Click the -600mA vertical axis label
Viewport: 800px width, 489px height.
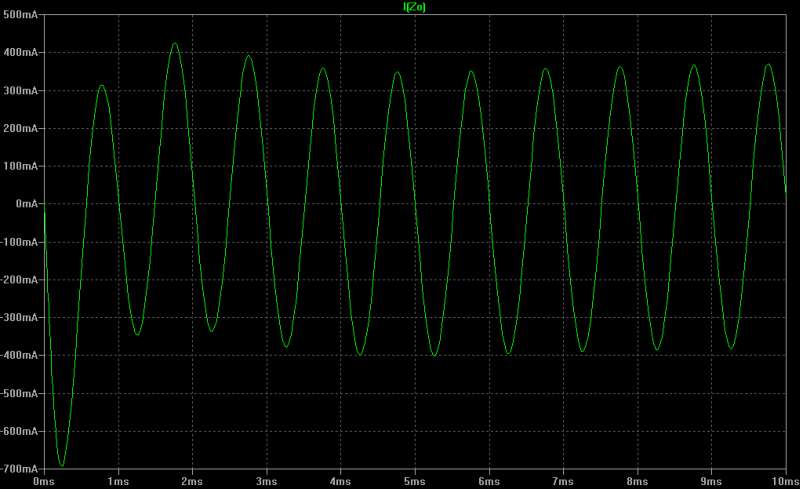19,431
